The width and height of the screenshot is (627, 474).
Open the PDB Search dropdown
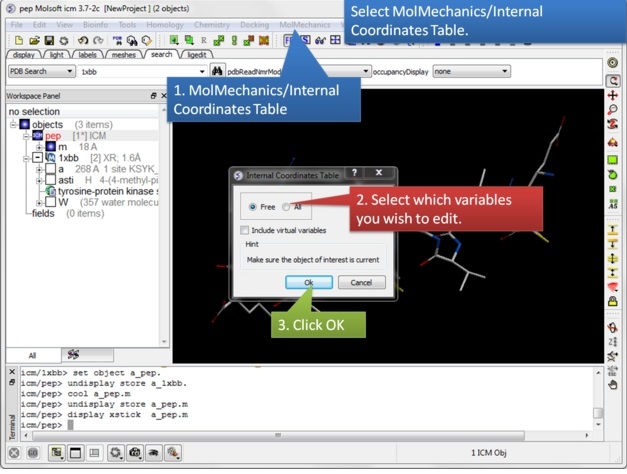pyautogui.click(x=41, y=72)
